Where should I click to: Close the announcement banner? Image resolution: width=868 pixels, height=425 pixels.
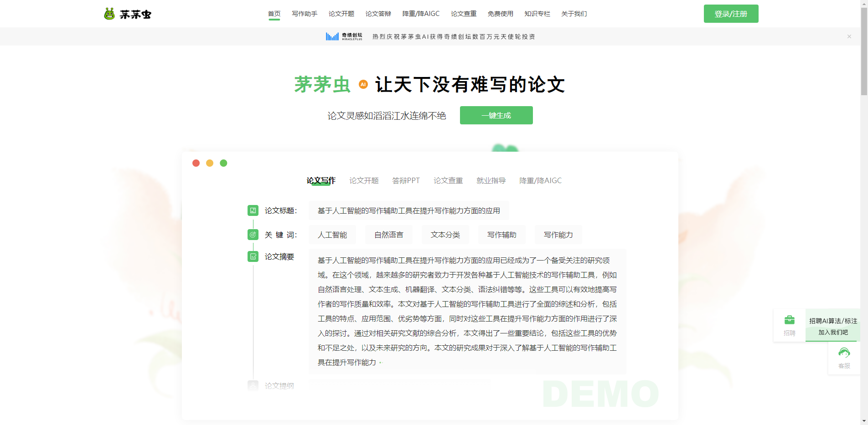pyautogui.click(x=849, y=36)
